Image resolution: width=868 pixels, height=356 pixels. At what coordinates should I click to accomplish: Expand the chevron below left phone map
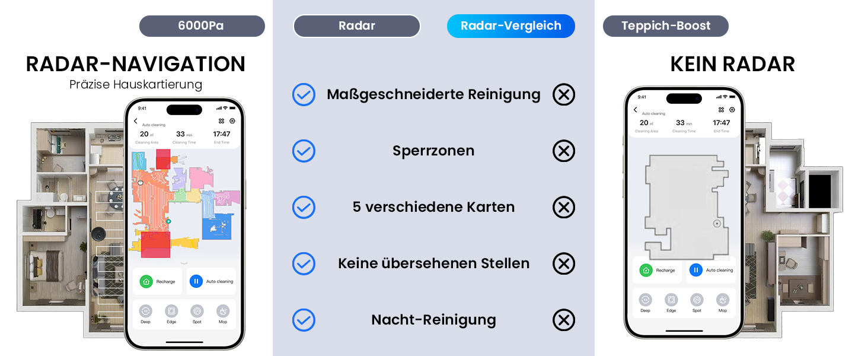[184, 263]
